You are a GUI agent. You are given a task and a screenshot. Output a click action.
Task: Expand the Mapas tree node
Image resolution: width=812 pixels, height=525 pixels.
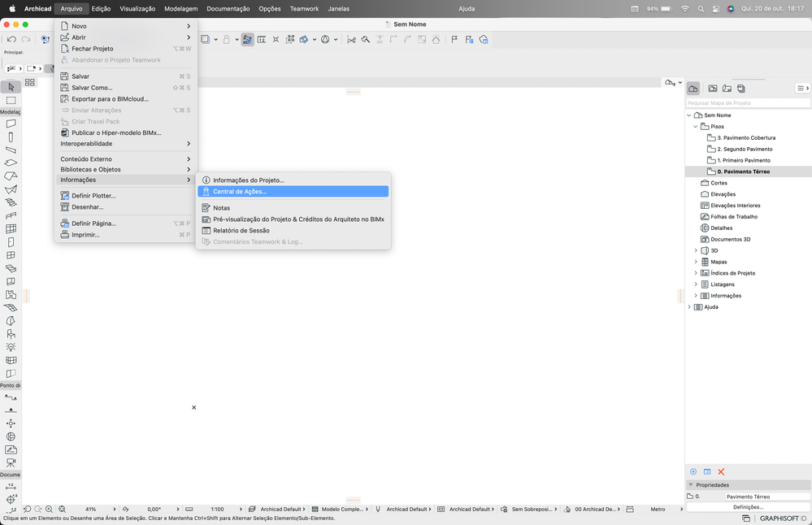[696, 262]
